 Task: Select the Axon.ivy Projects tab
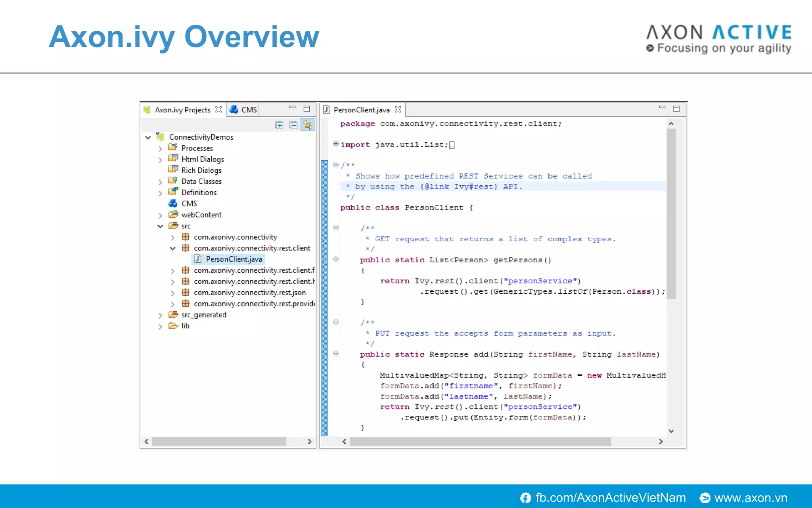[182, 110]
